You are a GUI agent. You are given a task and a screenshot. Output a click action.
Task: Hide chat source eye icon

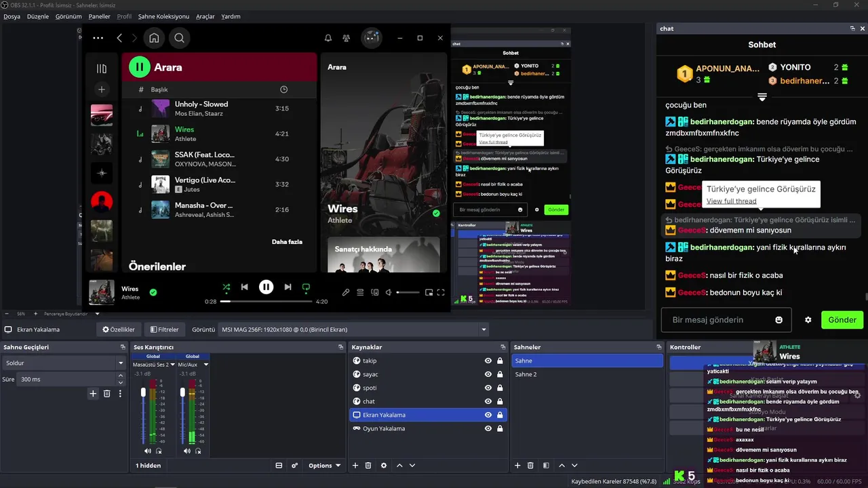[x=488, y=401]
